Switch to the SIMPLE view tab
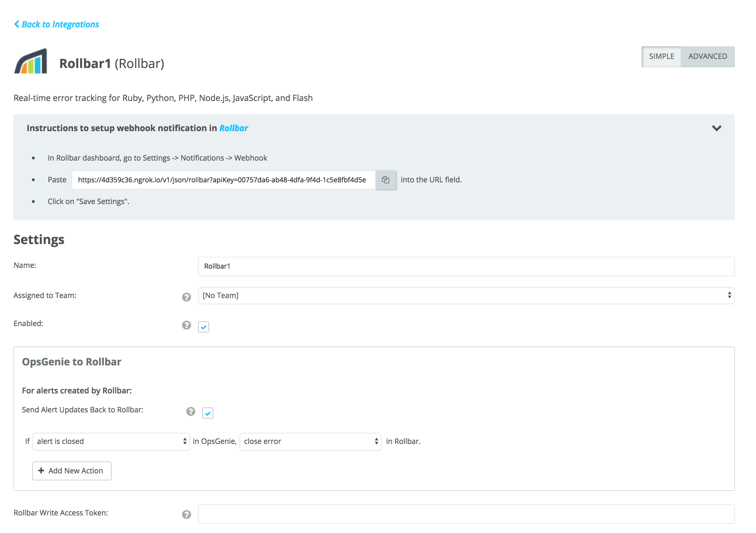 point(661,56)
